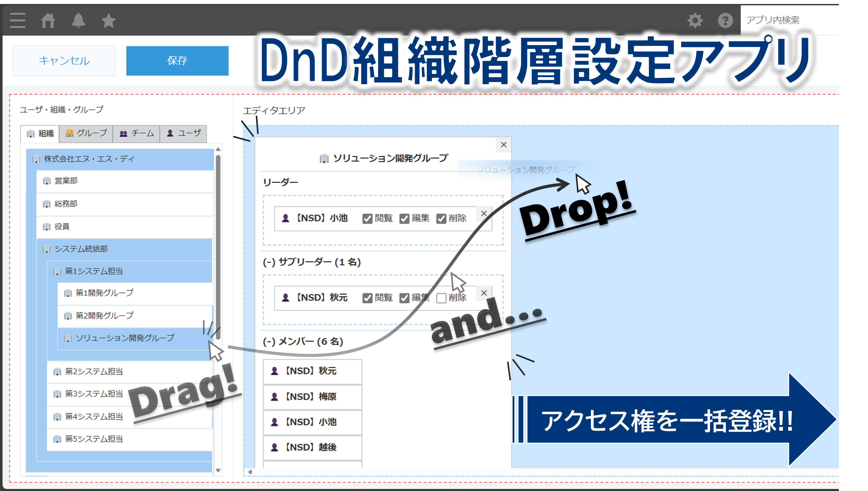The image size is (868, 491).
Task: Open the help question mark icon
Action: (x=725, y=20)
